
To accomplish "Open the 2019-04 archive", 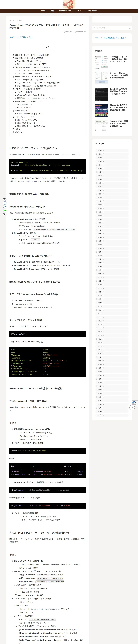I will [112, 412].
